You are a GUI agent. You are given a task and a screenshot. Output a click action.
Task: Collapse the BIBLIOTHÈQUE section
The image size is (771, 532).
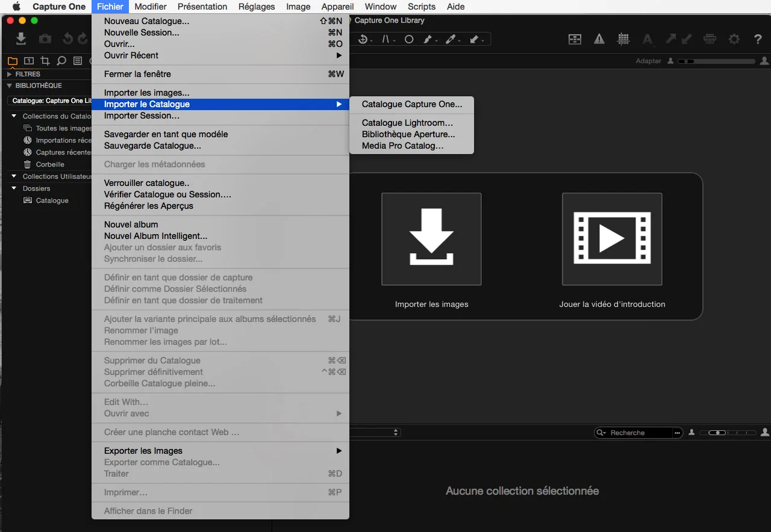click(x=10, y=85)
